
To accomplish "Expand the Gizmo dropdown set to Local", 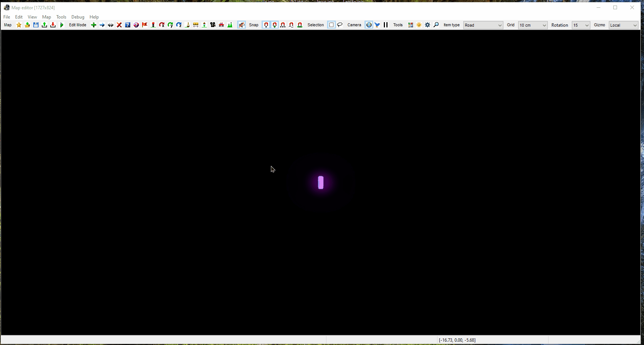I will 624,25.
